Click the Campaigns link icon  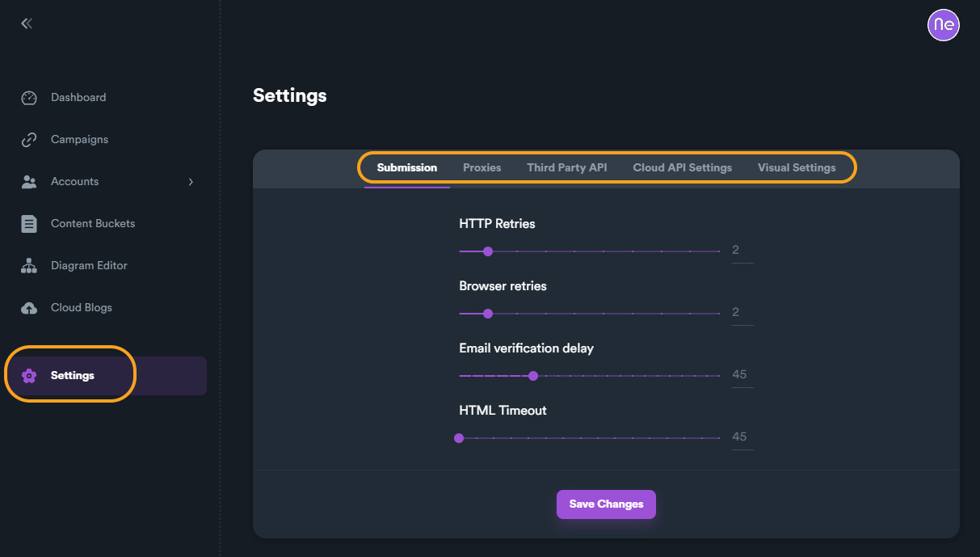coord(29,140)
